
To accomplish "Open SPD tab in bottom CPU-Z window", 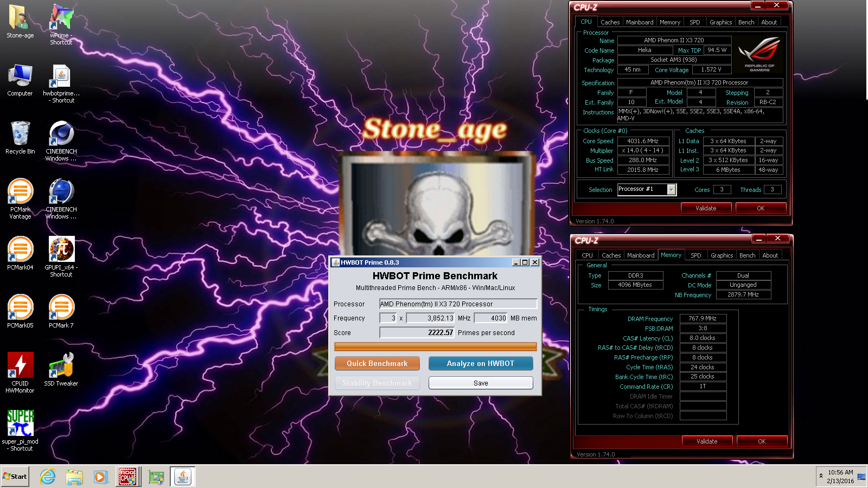I will click(x=696, y=255).
